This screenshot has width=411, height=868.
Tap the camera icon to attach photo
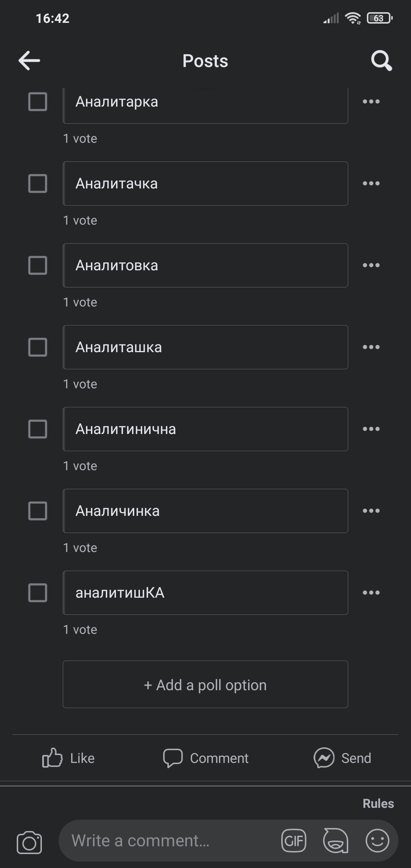click(x=29, y=842)
